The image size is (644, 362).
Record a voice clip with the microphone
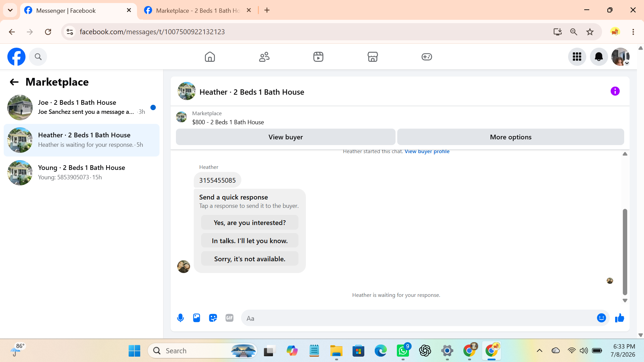click(180, 318)
